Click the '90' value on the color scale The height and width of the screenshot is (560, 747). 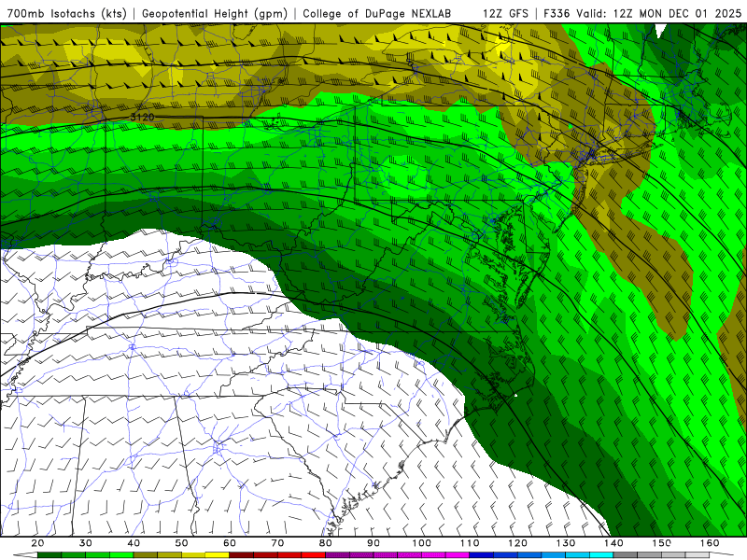(373, 543)
